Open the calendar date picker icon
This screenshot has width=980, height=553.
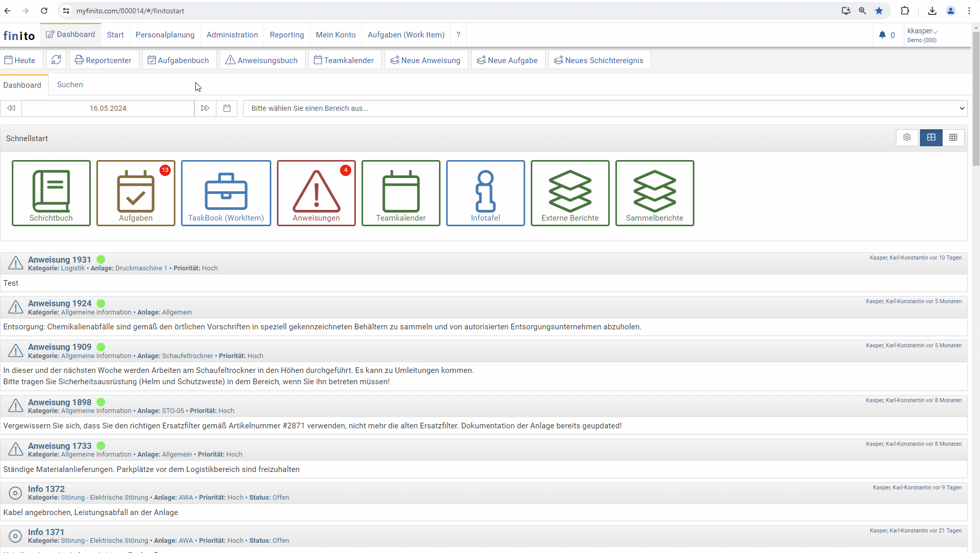coord(227,108)
